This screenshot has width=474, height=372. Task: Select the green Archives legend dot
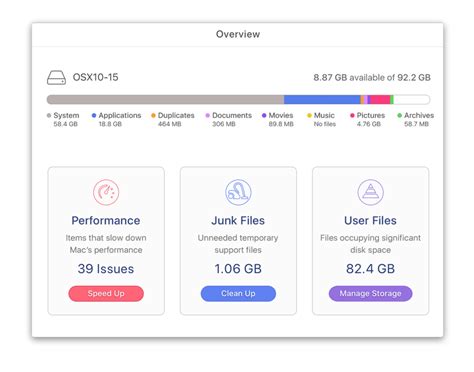click(399, 115)
